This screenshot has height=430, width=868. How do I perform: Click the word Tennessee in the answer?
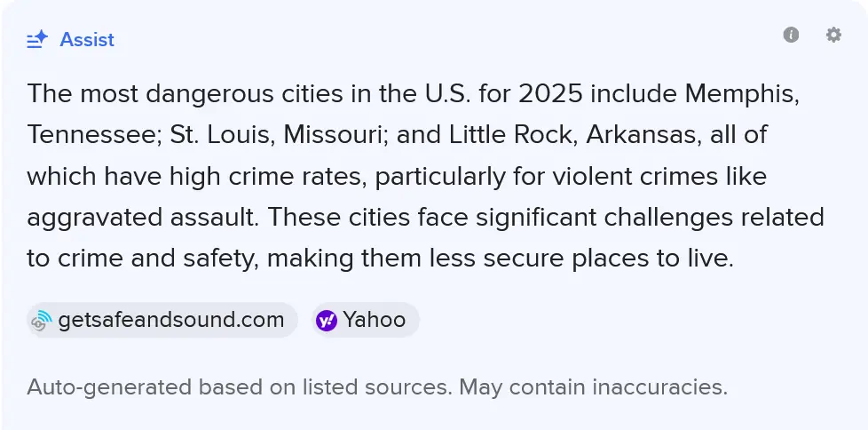[x=88, y=134]
